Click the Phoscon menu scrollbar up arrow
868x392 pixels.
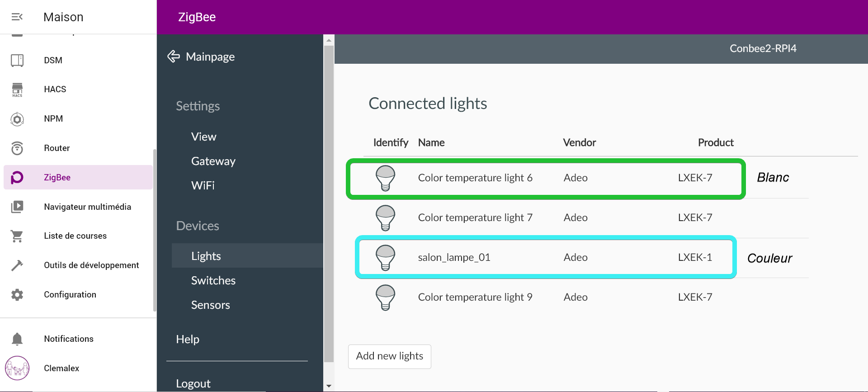point(329,40)
